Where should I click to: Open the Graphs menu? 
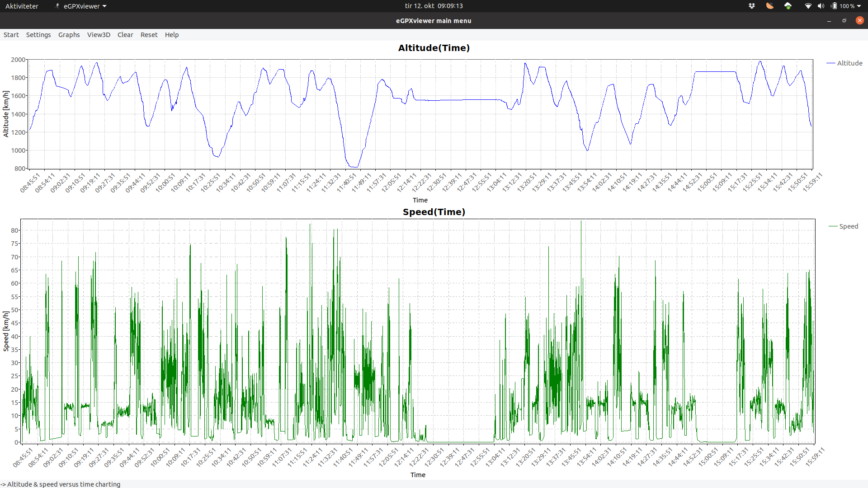point(69,35)
